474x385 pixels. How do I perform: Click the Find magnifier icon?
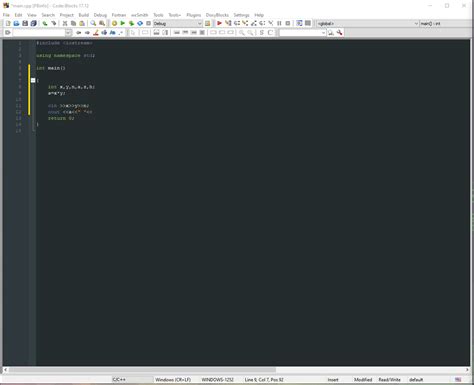[93, 23]
